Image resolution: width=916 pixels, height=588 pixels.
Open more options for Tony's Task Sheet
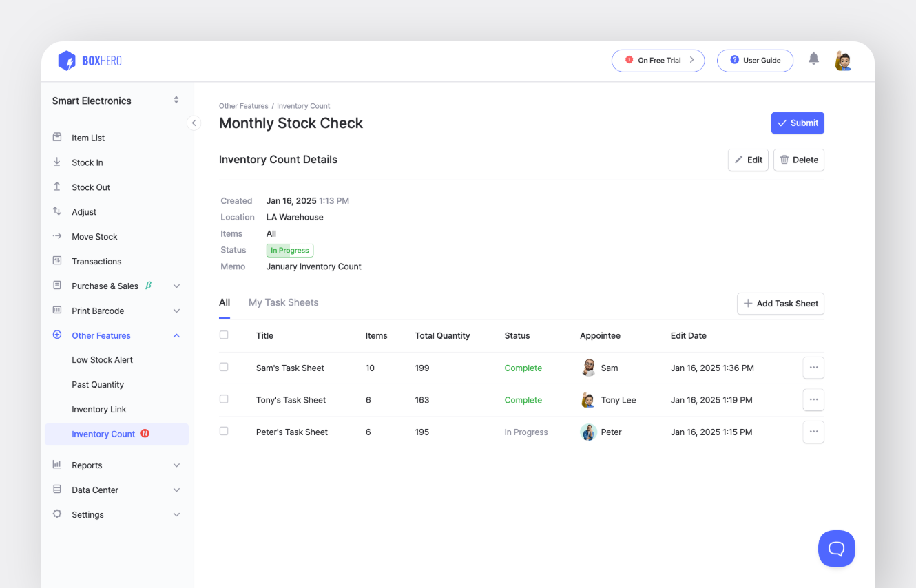813,399
